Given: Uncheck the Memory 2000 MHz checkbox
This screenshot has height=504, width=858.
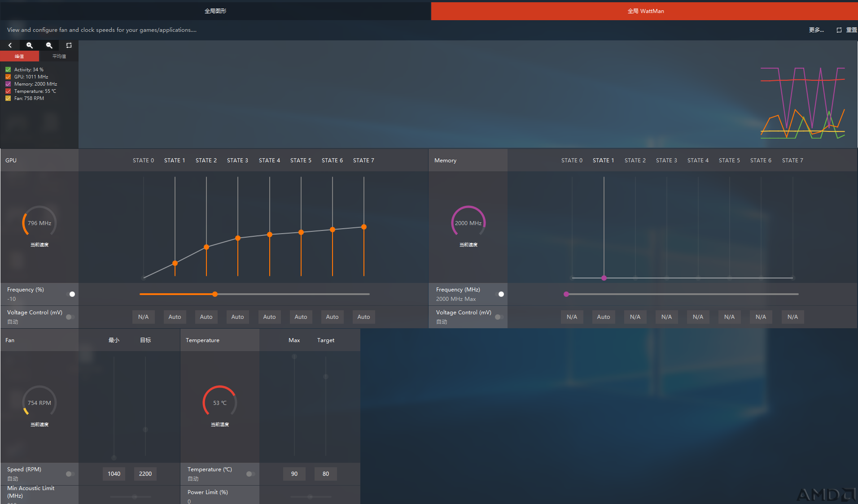Looking at the screenshot, I should 8,84.
